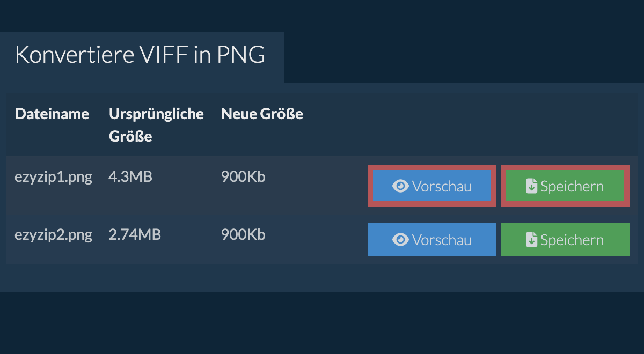Click the download file icon for ezyzip1.png
644x354 pixels.
531,186
